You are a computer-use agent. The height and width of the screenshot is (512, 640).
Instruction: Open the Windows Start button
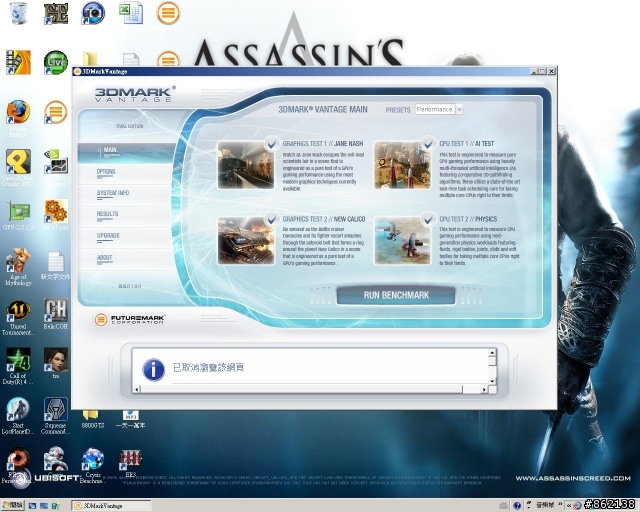point(12,505)
